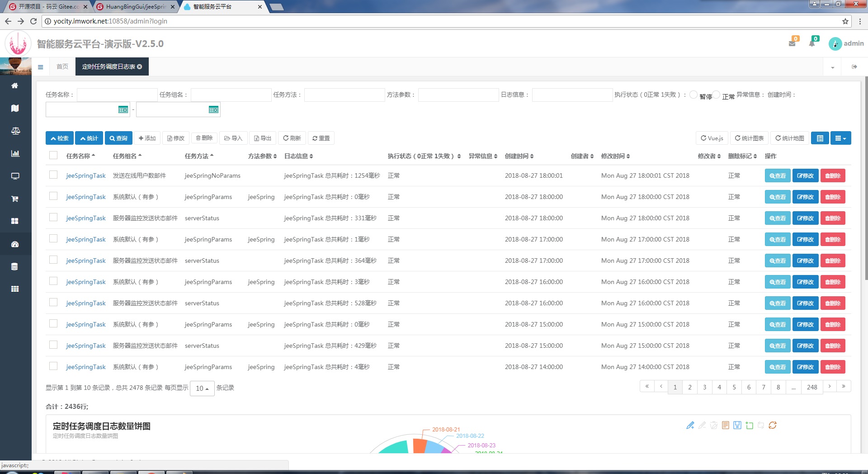Screen dimensions: 868x474
Task: Check the serverStatus row with 331毫秒
Action: click(53, 218)
